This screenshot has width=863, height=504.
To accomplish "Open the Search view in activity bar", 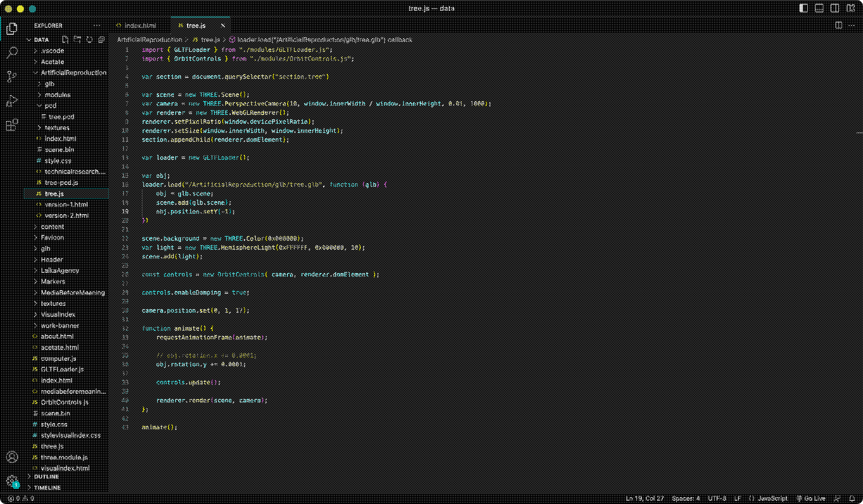I will point(12,53).
